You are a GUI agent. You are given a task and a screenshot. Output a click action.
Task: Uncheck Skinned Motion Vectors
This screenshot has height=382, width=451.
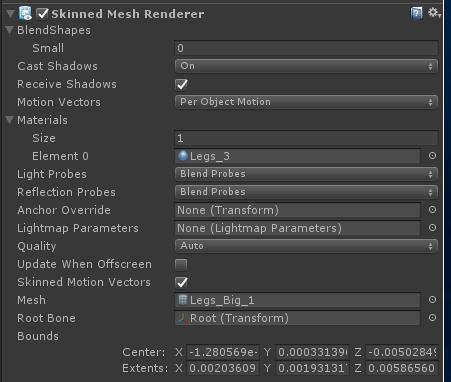181,282
